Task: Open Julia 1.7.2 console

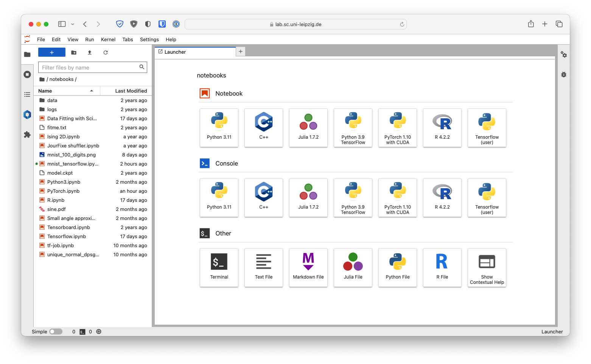Action: [x=308, y=198]
